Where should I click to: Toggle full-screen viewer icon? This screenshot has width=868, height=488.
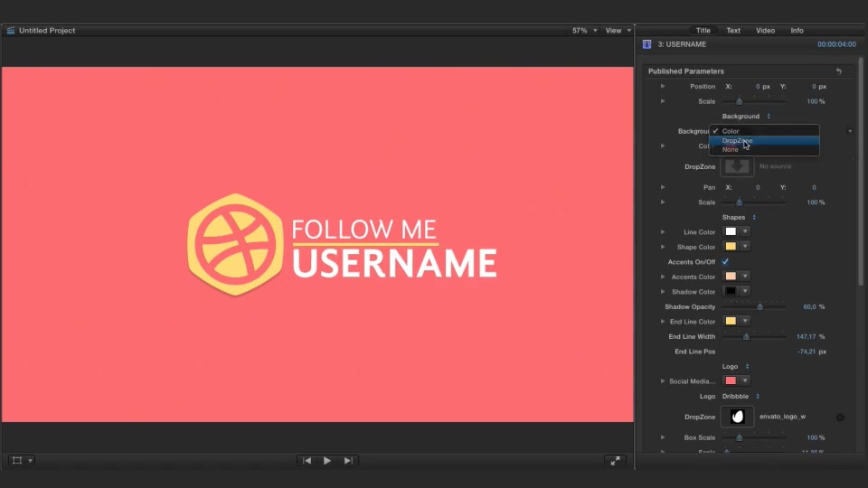click(615, 460)
